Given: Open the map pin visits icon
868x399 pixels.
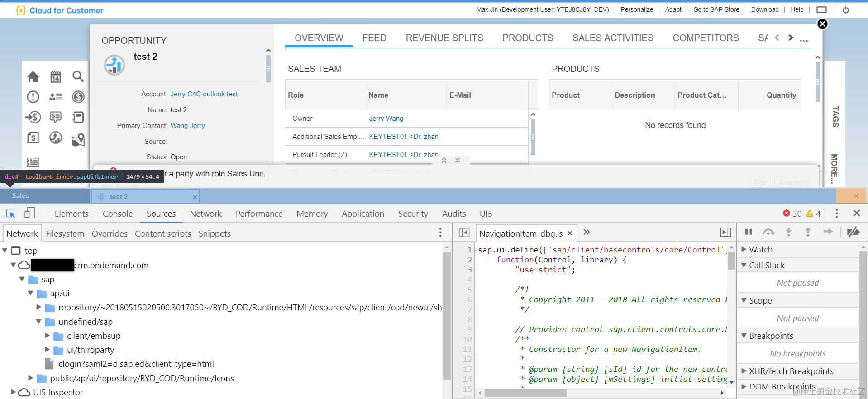Looking at the screenshot, I should pyautogui.click(x=78, y=139).
